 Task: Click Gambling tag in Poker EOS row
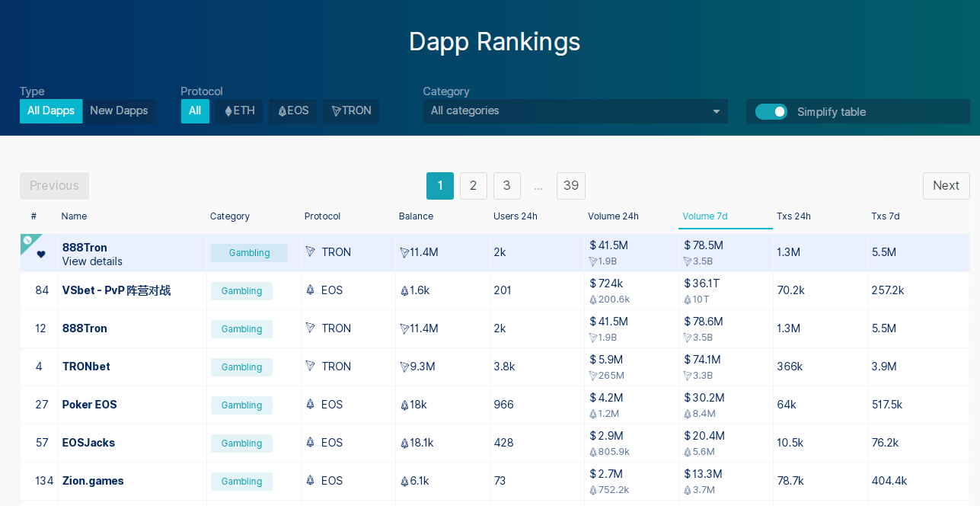point(241,405)
